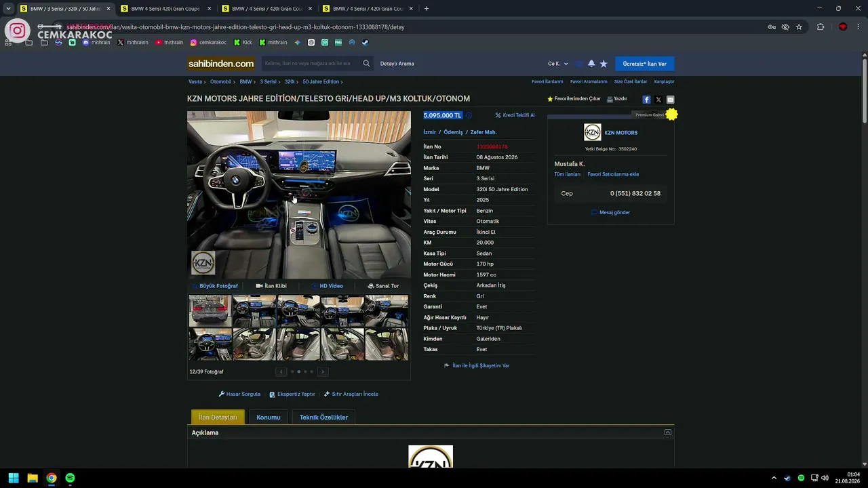Show previous thumbnail page arrow
The image size is (868, 488).
click(x=281, y=371)
